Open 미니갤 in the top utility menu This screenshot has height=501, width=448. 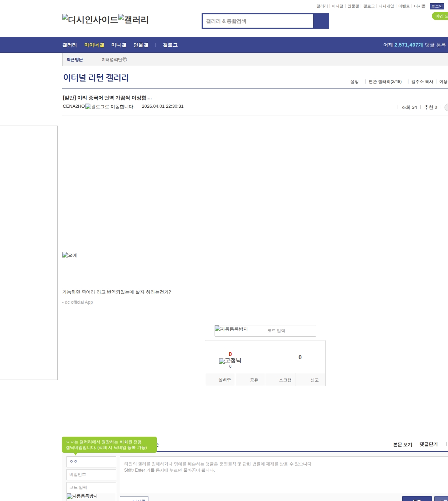tap(337, 6)
